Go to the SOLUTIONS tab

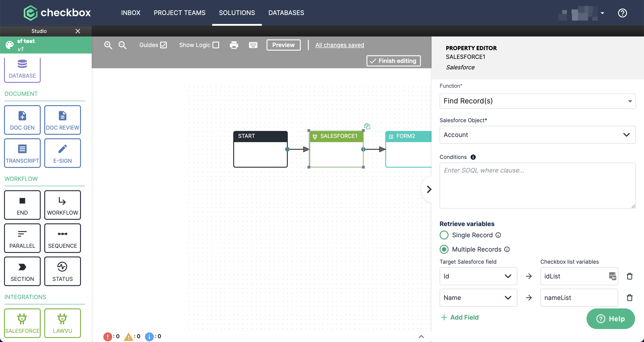[x=237, y=13]
